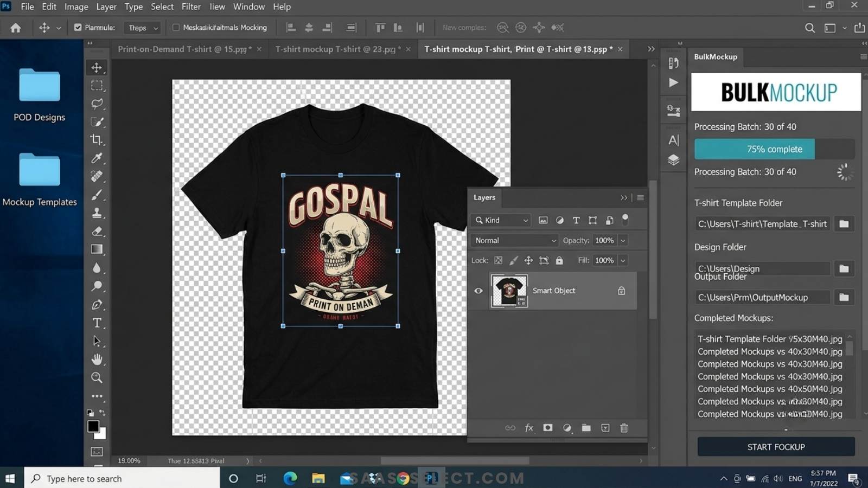Click the Smart Object layer thumbnail
868x488 pixels.
[x=509, y=291]
